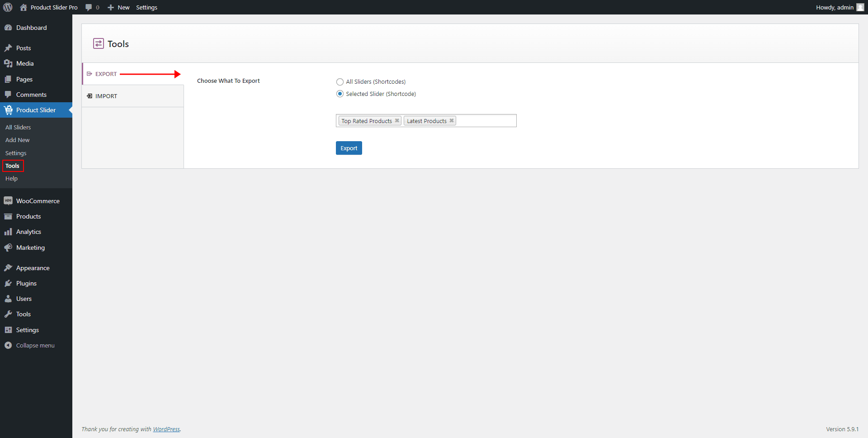Switch to the IMPORT tab

tap(106, 96)
